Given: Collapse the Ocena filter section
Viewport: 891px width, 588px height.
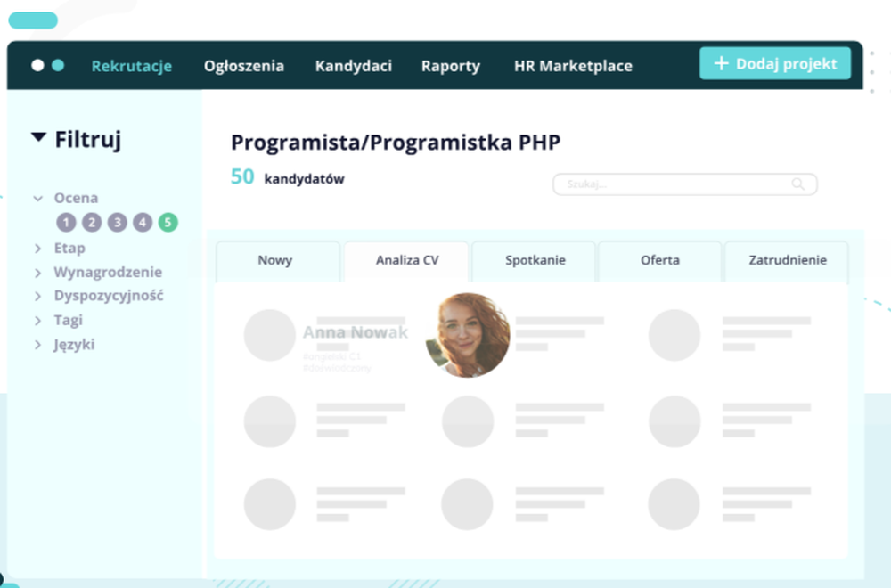Looking at the screenshot, I should pos(37,198).
